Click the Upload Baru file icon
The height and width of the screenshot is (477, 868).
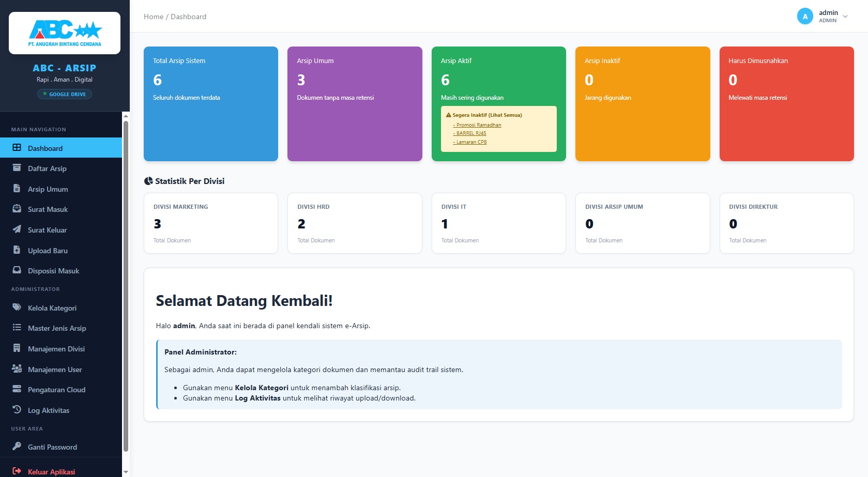17,250
